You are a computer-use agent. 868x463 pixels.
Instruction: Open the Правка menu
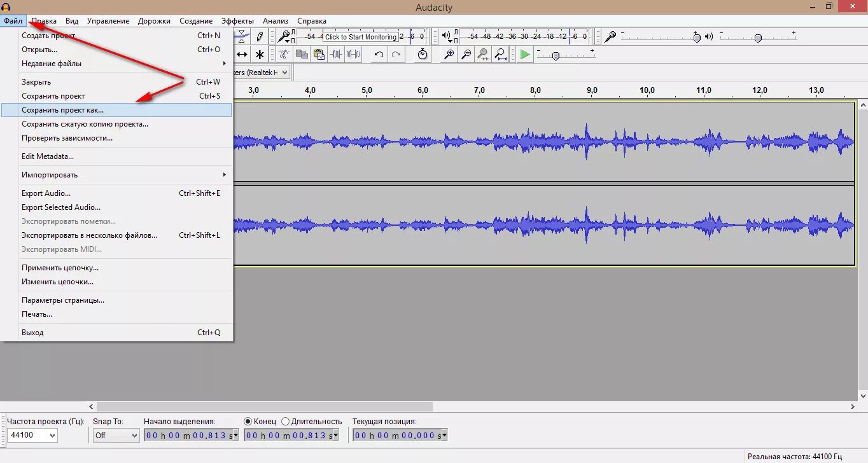pos(44,21)
